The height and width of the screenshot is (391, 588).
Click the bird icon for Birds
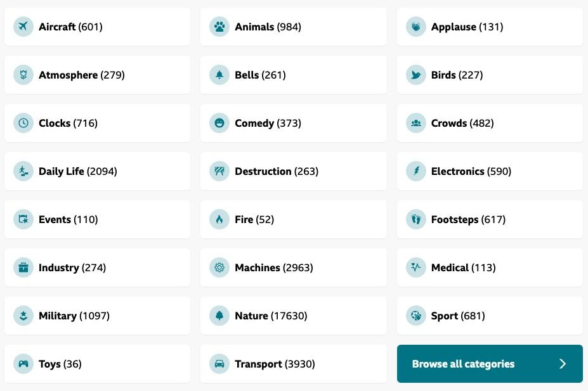point(416,75)
